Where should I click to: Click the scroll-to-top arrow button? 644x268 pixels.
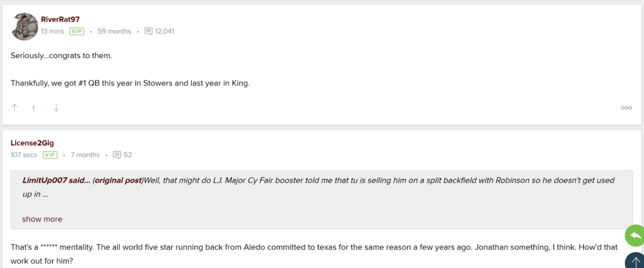click(x=635, y=261)
